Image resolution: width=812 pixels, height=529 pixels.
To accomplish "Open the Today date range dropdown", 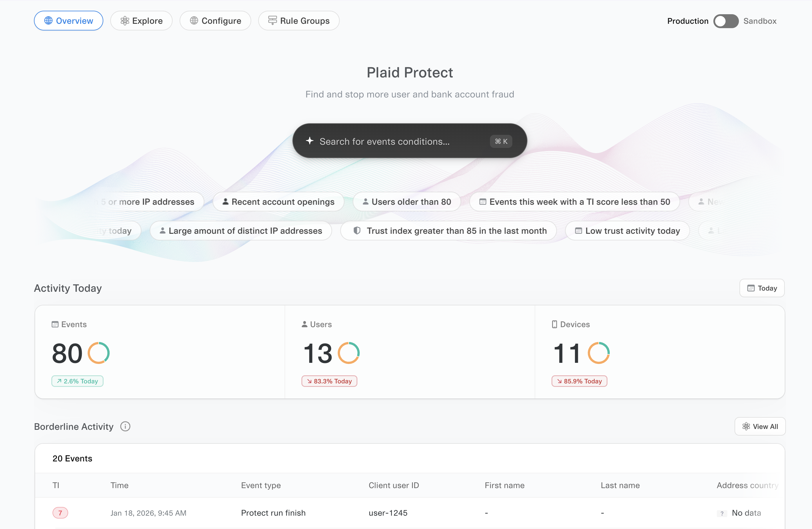I will [762, 288].
